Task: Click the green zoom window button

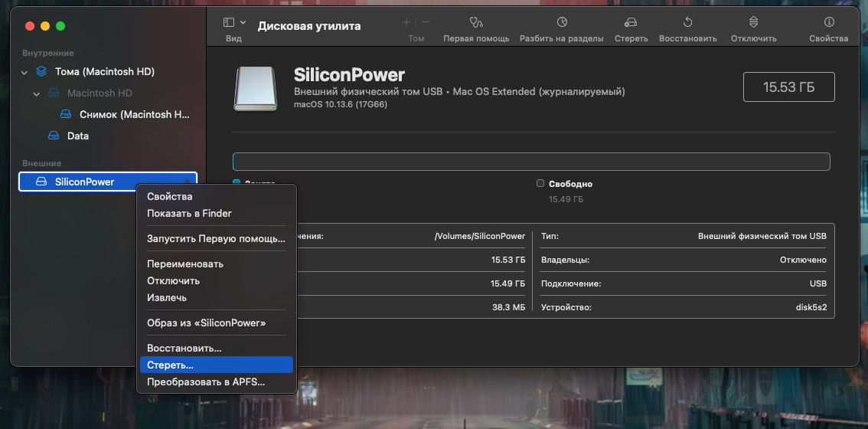Action: (60, 26)
